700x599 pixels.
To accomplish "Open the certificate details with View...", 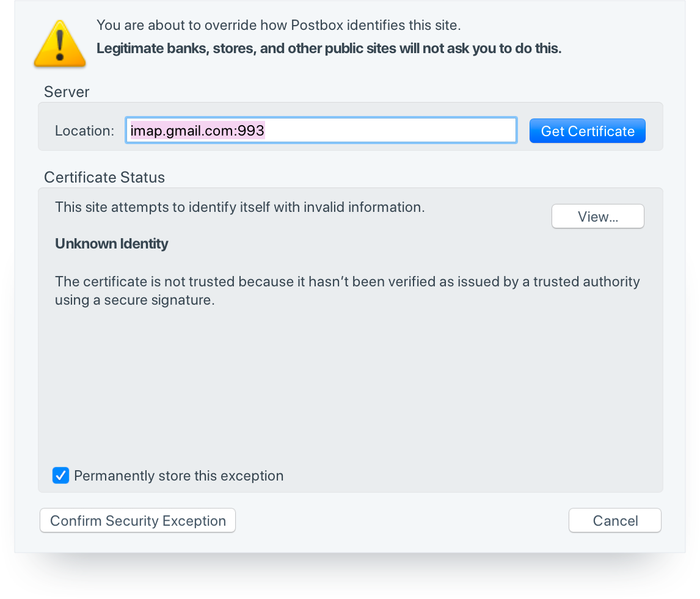I will [x=597, y=216].
